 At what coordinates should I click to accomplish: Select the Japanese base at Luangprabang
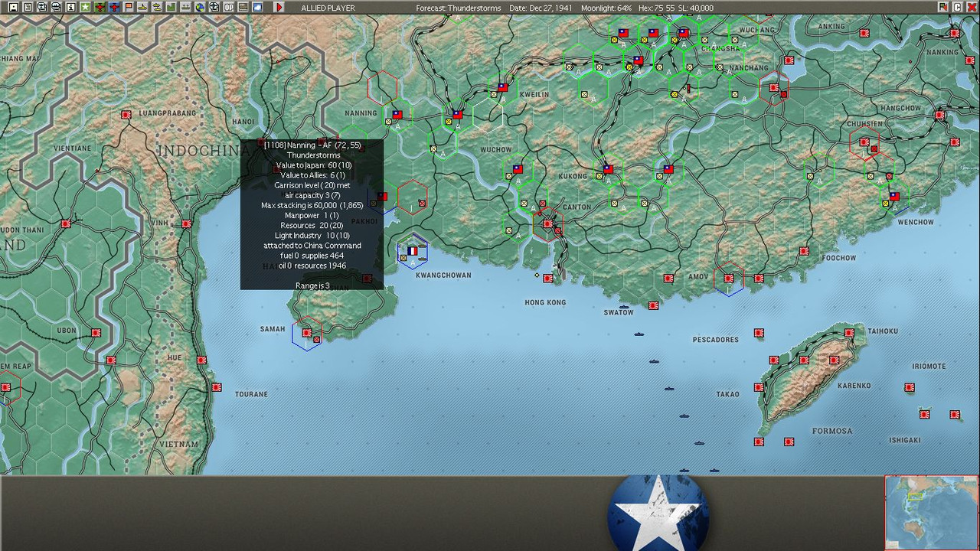coord(126,115)
